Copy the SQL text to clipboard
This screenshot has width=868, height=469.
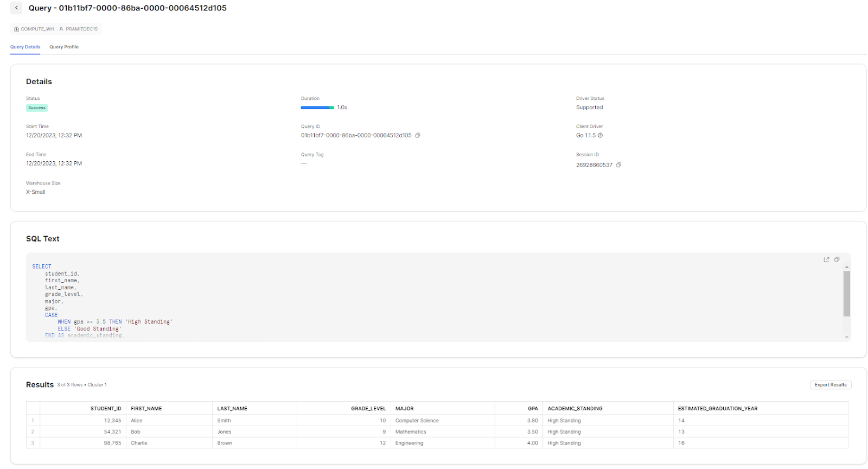[837, 259]
